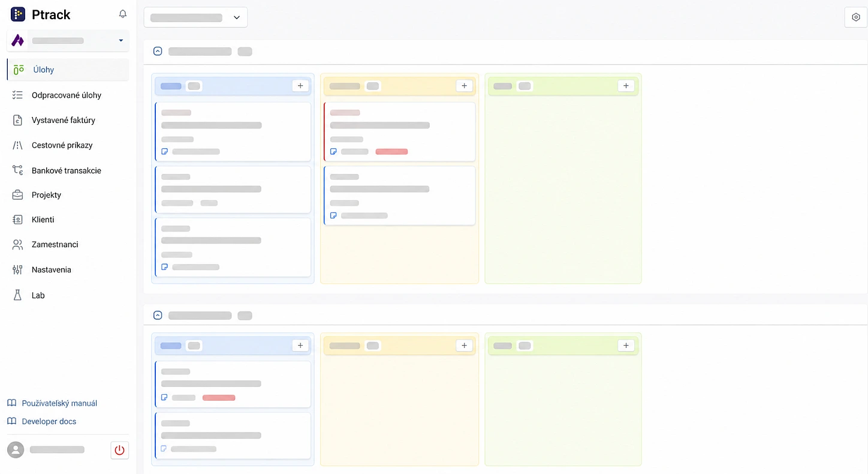The height and width of the screenshot is (474, 868).
Task: Add task to yellow column, first group
Action: pos(465,86)
